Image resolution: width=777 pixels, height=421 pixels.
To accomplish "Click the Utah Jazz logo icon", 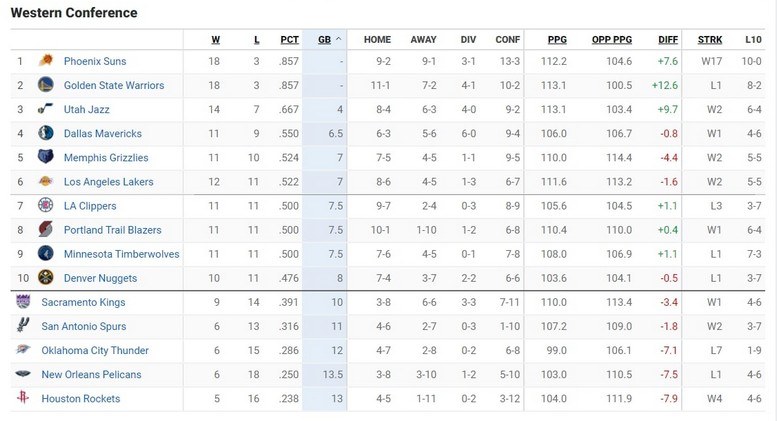I will (x=45, y=109).
